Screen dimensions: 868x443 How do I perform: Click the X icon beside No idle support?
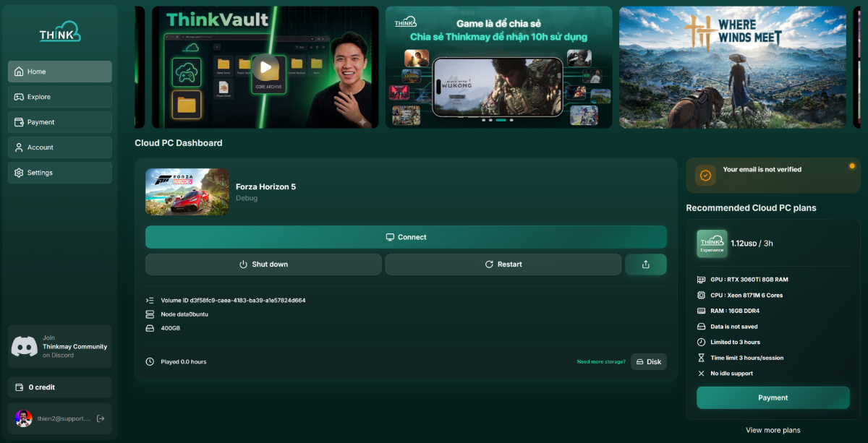pos(701,374)
